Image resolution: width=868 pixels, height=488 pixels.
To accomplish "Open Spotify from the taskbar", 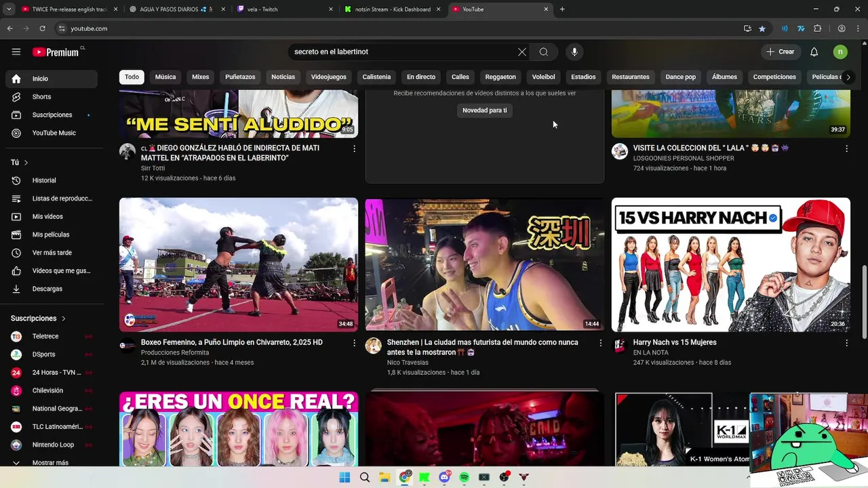I will coord(464,477).
